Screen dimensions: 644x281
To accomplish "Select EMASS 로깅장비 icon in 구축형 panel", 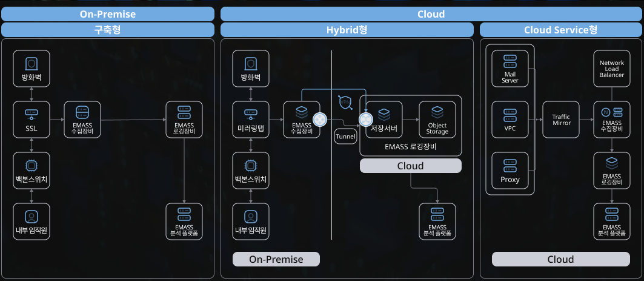I will pyautogui.click(x=184, y=113).
